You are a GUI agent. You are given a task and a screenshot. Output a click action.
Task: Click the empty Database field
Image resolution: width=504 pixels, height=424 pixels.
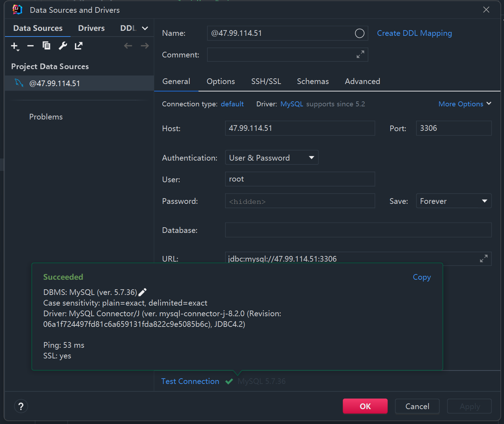click(x=358, y=230)
